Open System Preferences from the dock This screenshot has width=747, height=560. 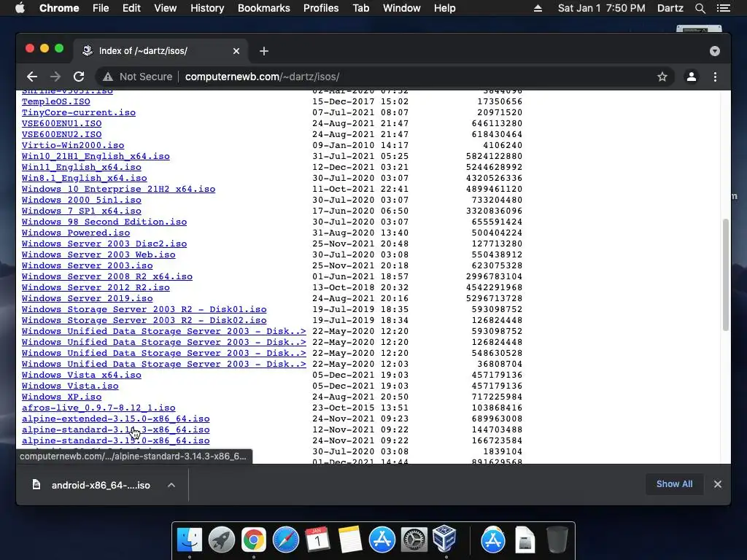[414, 540]
